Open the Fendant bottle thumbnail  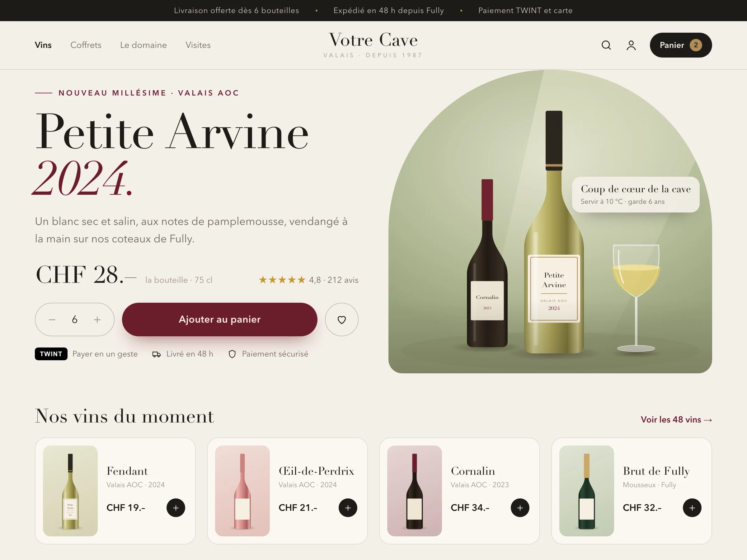(x=70, y=491)
